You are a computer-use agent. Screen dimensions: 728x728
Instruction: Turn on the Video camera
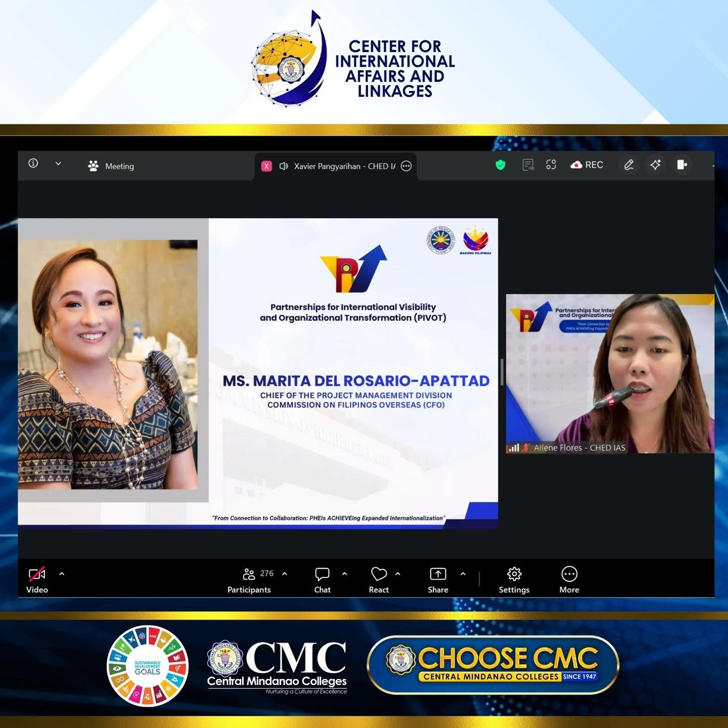[37, 580]
